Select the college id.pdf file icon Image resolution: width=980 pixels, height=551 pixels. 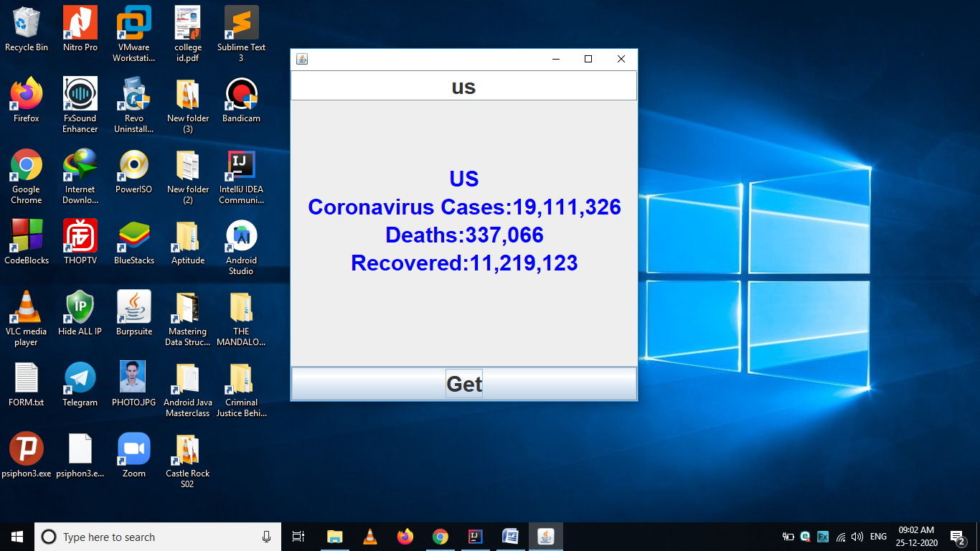click(188, 34)
